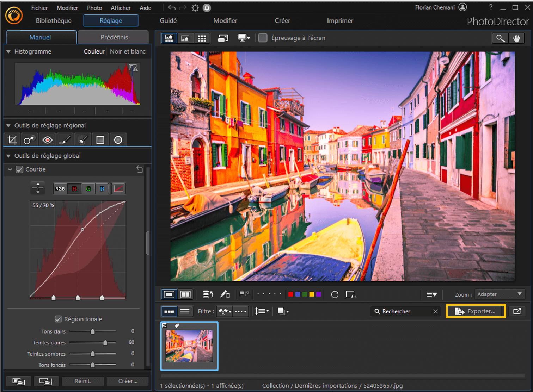Select the Radial Filter tool

coord(118,139)
